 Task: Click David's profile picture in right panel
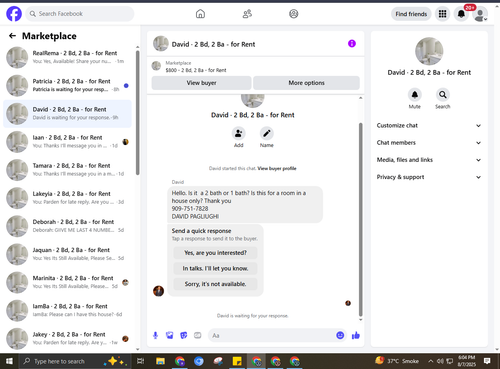click(x=429, y=51)
